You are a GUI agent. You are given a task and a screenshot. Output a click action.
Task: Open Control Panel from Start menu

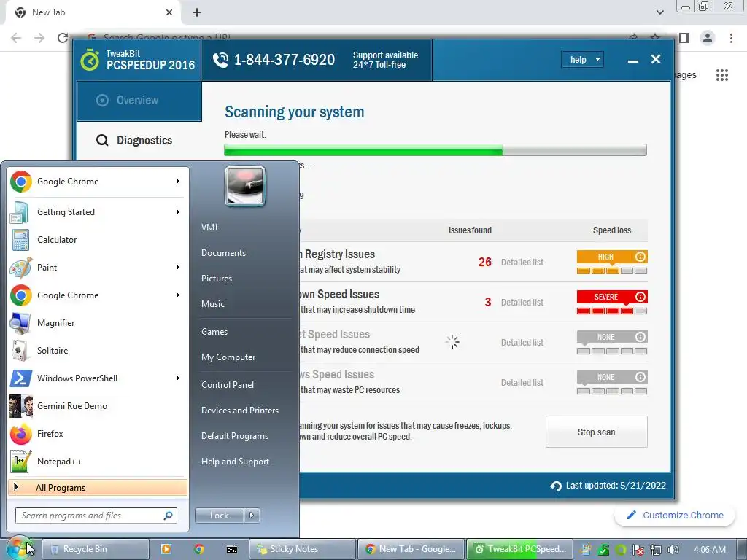click(x=228, y=385)
